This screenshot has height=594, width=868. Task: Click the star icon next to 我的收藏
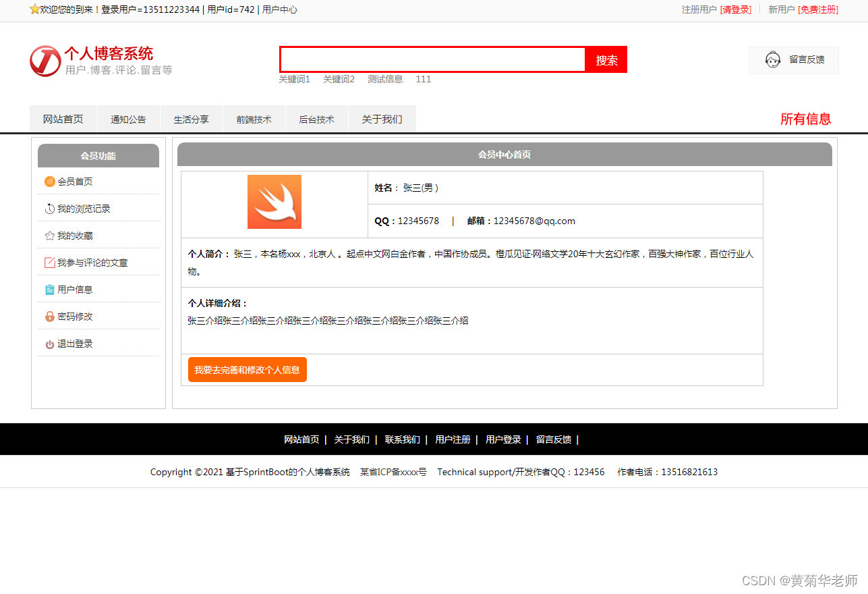click(49, 235)
